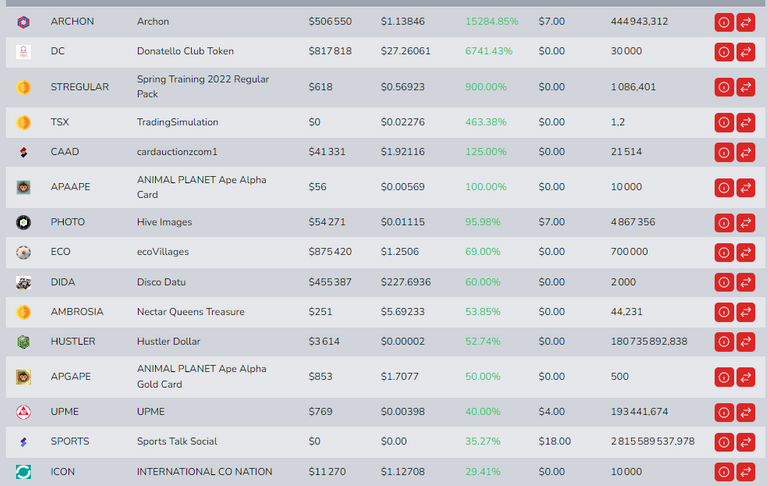Trade the AMBROSIA token
Viewport: 768px width, 486px height.
[x=745, y=312]
